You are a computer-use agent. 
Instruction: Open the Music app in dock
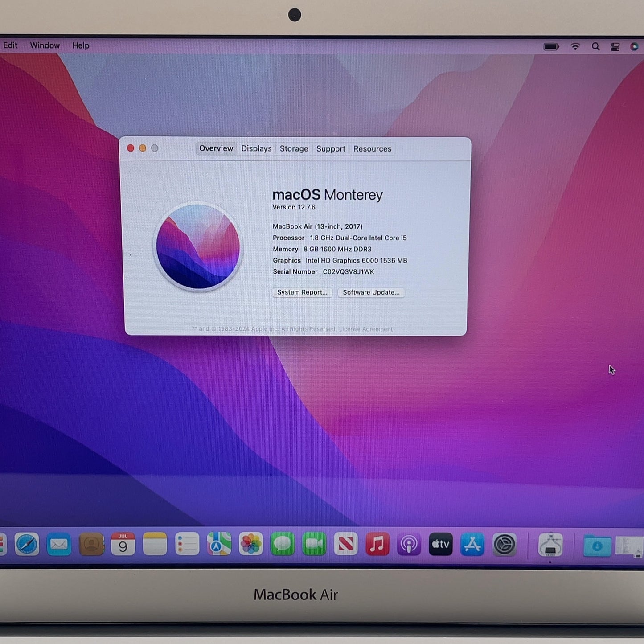click(x=377, y=544)
